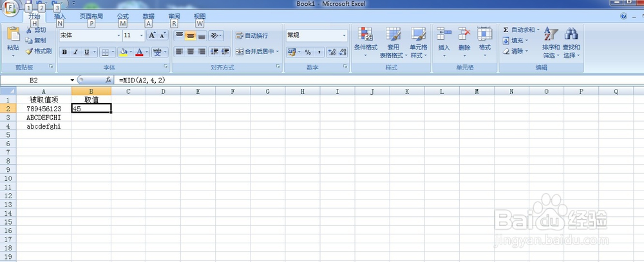Image resolution: width=644 pixels, height=262 pixels.
Task: Open the 字体 group dialog launcher
Action: pos(166,66)
